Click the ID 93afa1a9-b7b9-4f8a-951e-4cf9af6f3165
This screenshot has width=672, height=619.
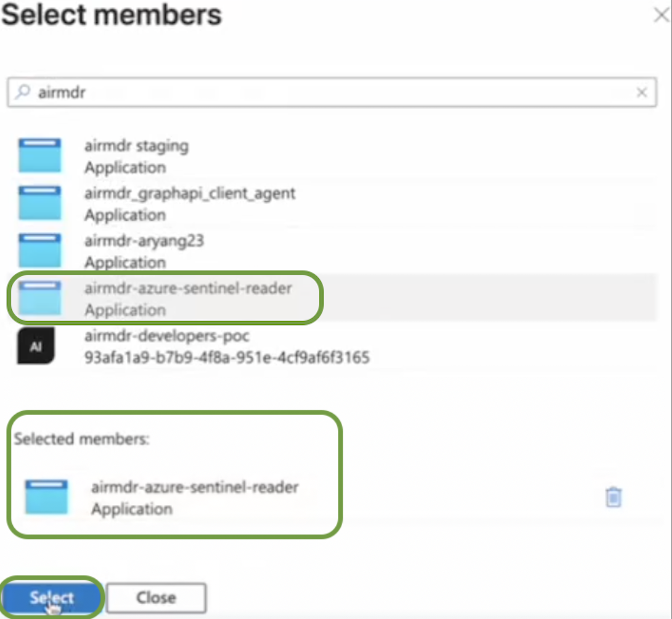(x=227, y=357)
